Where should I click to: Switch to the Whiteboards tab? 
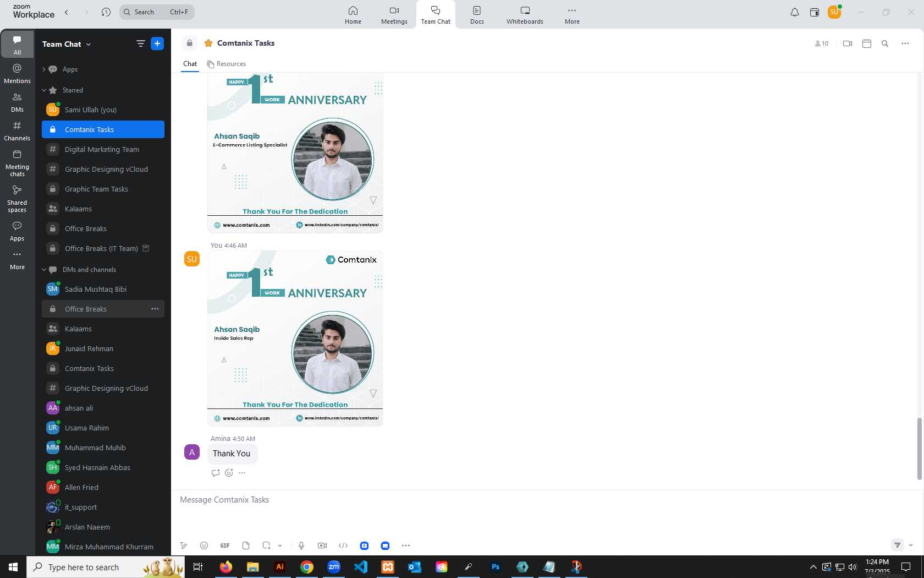(525, 15)
